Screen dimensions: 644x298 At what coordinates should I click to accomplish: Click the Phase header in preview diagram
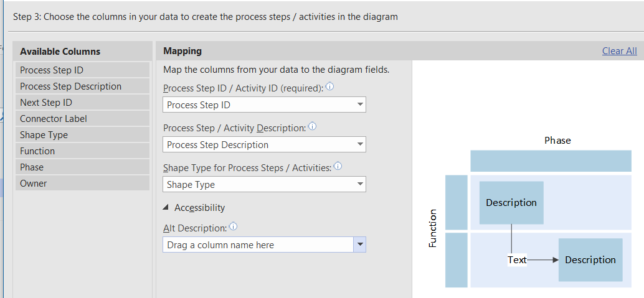[557, 141]
